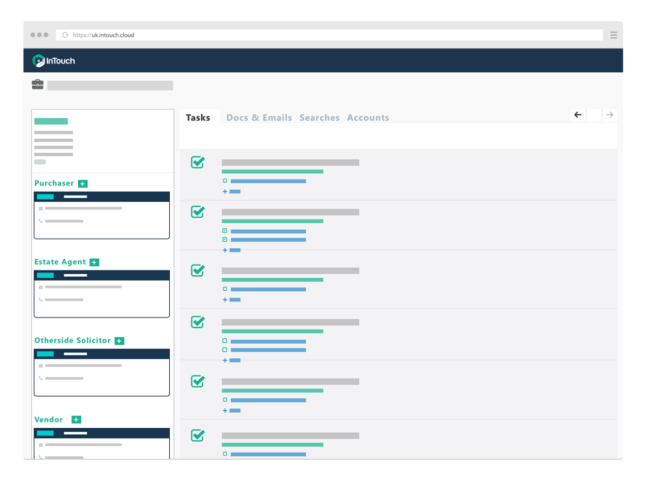Tick the small sub-item checkbox in the fifth task
The height and width of the screenshot is (480, 647).
(225, 400)
